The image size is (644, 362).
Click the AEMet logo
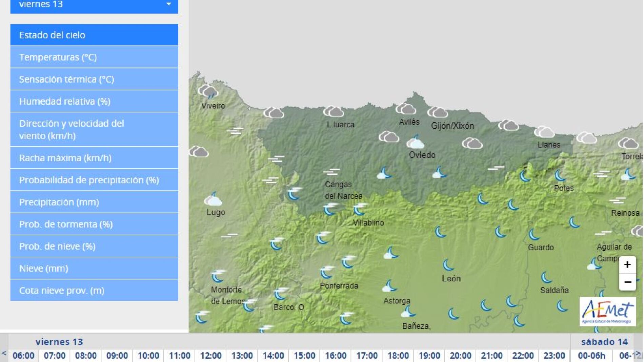607,312
